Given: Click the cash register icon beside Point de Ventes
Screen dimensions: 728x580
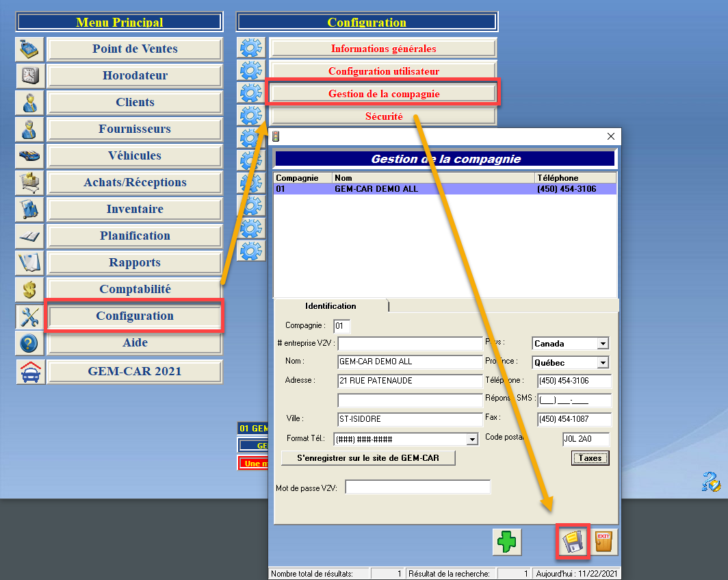Looking at the screenshot, I should [29, 49].
